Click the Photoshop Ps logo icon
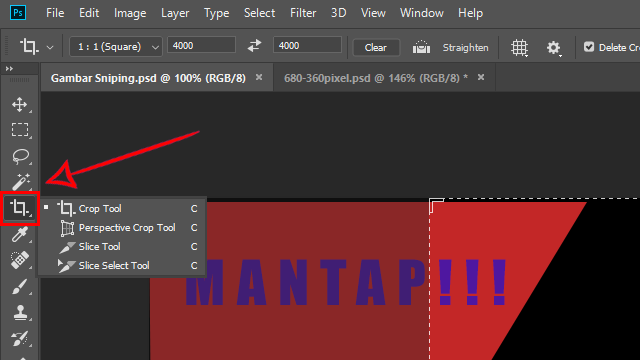The image size is (640, 360). tap(18, 13)
